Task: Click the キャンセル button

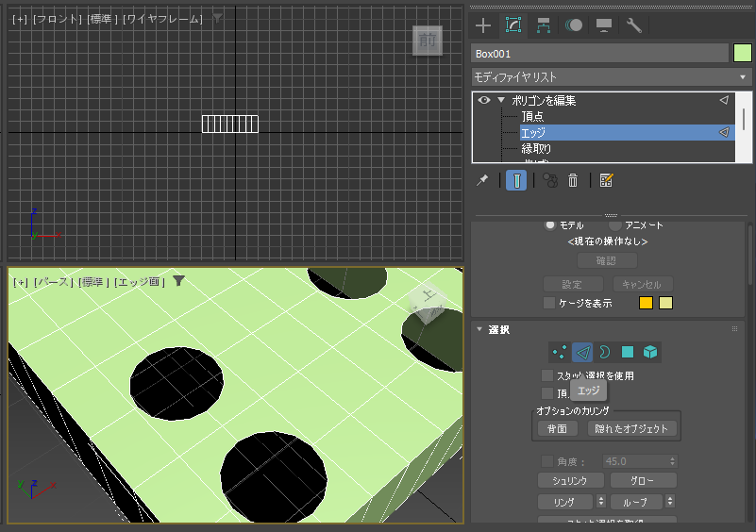Action: tap(643, 284)
